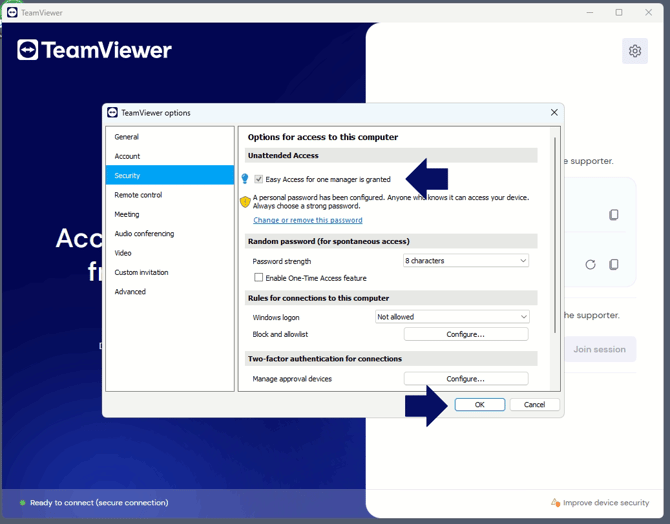Viewport: 670px width, 524px height.
Task: Select Custom invitation in options sidebar
Action: 170,272
